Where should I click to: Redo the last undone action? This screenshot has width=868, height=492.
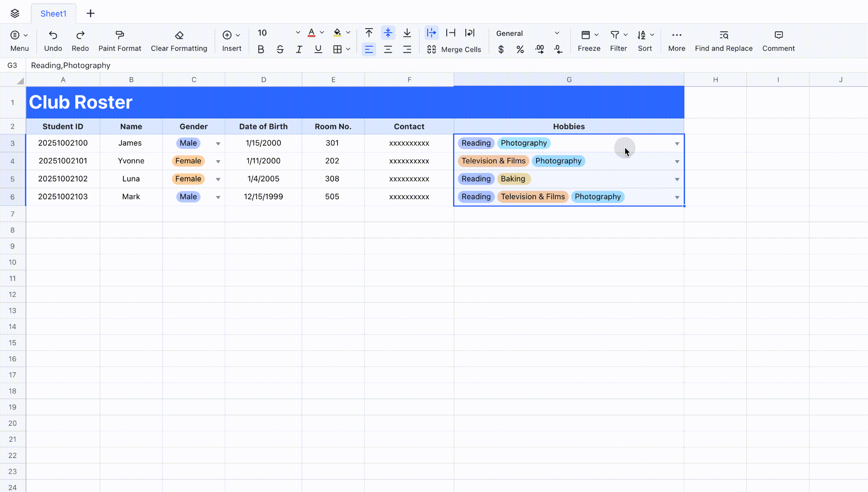pyautogui.click(x=80, y=40)
